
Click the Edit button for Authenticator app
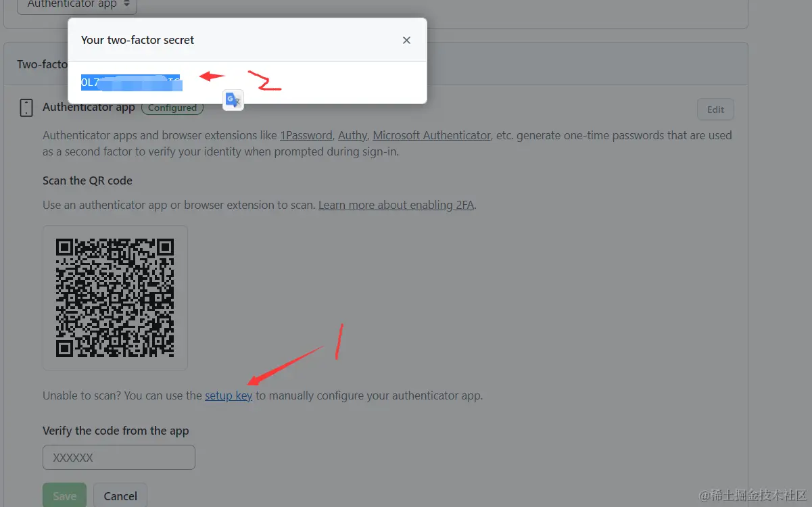tap(715, 110)
